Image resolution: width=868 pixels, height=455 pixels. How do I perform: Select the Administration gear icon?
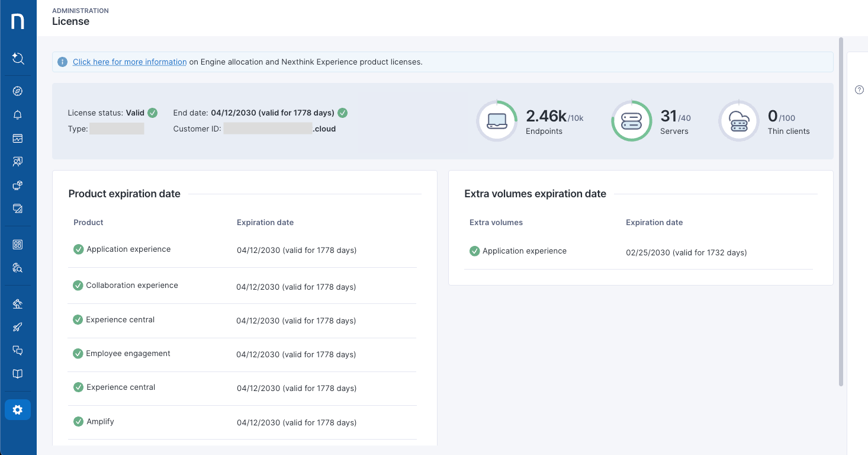tap(18, 410)
